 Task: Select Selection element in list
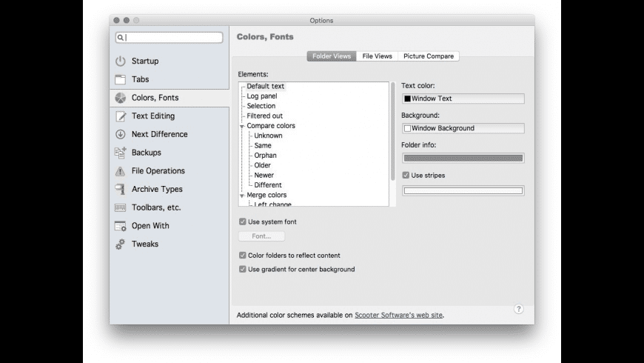tap(261, 106)
